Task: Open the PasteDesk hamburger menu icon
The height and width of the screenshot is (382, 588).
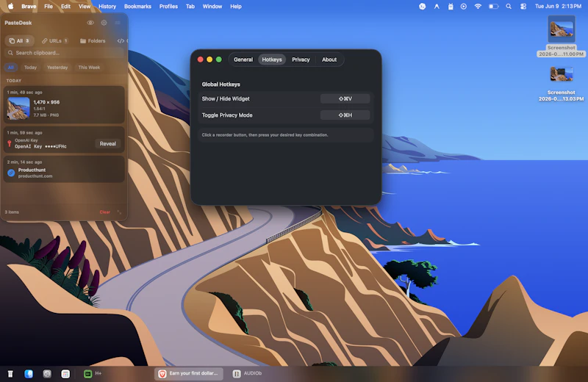Action: coord(118,23)
